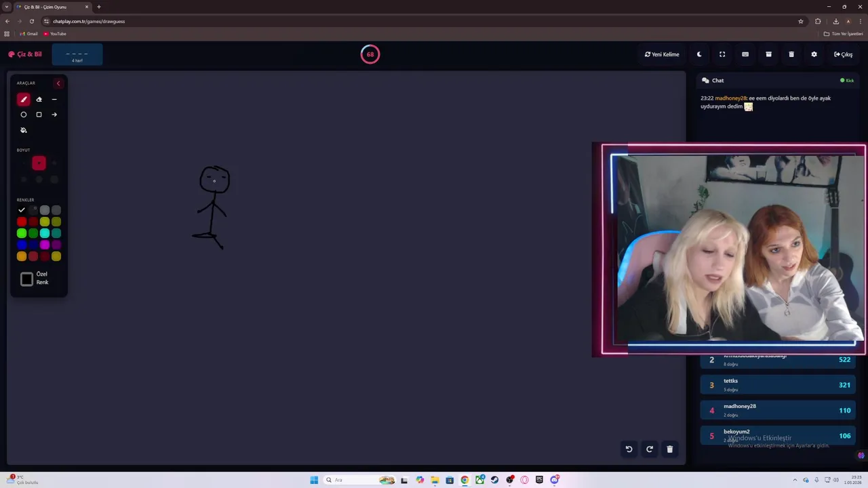The height and width of the screenshot is (488, 868).
Task: Redo the drawing stroke
Action: click(650, 449)
